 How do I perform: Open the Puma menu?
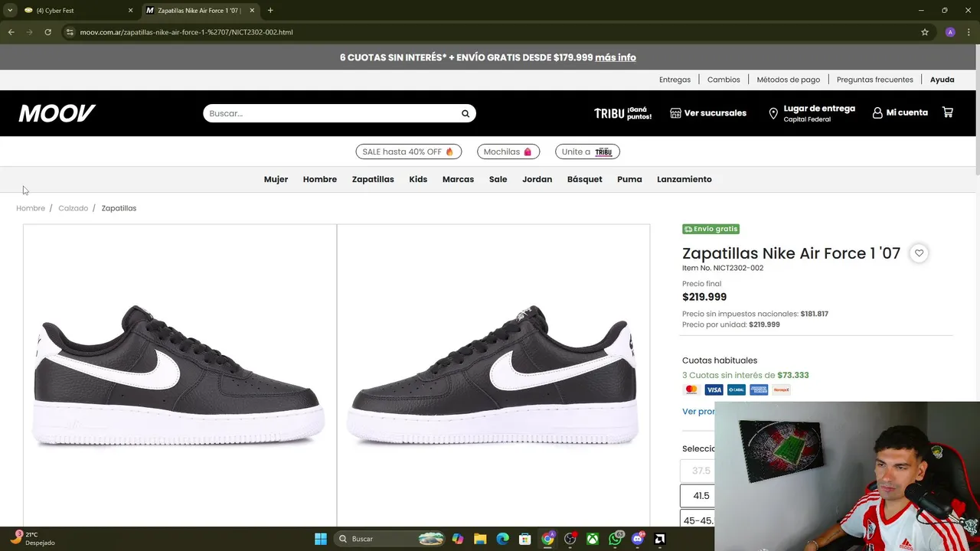pyautogui.click(x=629, y=179)
